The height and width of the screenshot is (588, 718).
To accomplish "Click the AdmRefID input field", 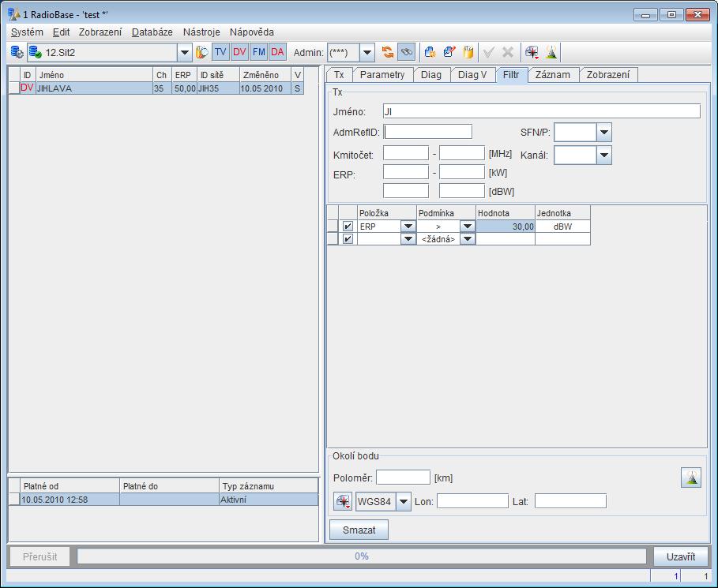I will click(x=427, y=132).
